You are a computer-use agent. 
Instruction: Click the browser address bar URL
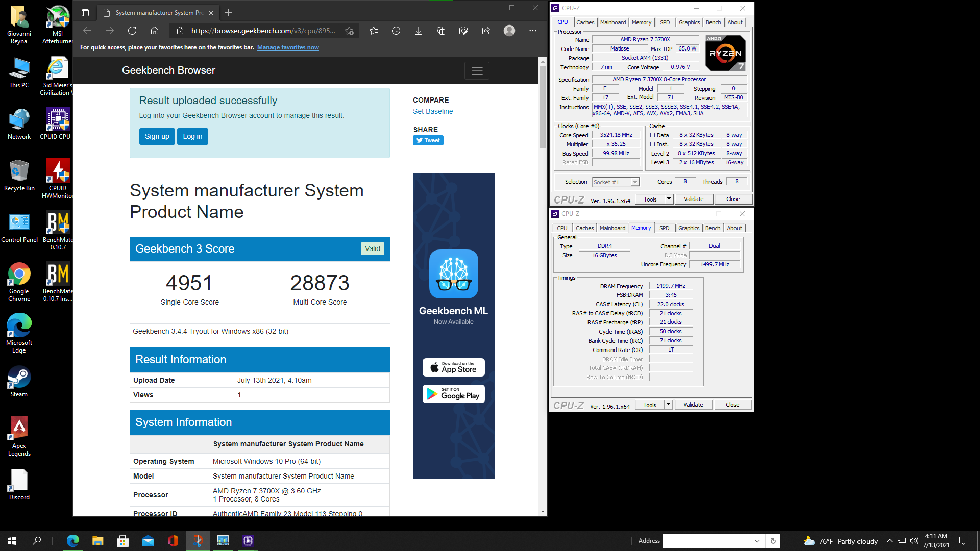[x=263, y=31]
